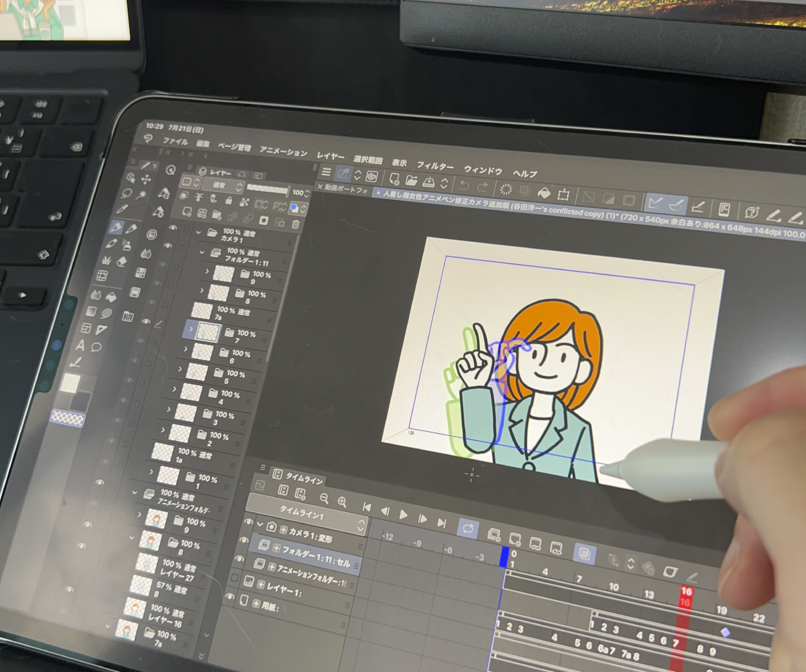Zoom out the timeline with minus magnifier
The width and height of the screenshot is (806, 672).
pos(324,499)
